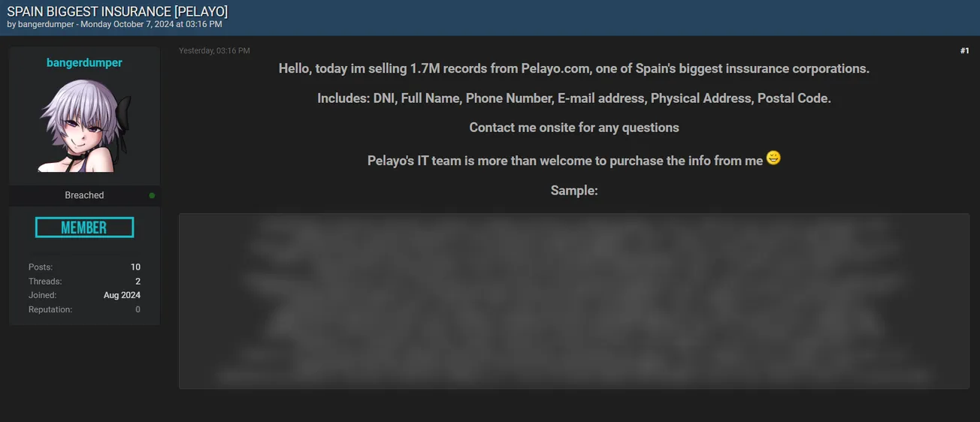The height and width of the screenshot is (422, 980).
Task: Click the green online status dot
Action: (152, 195)
